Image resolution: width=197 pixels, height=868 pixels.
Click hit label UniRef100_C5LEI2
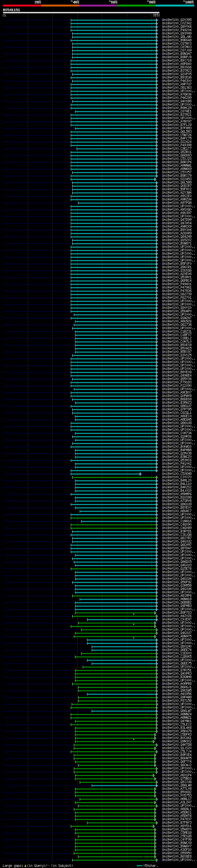pyautogui.click(x=177, y=725)
